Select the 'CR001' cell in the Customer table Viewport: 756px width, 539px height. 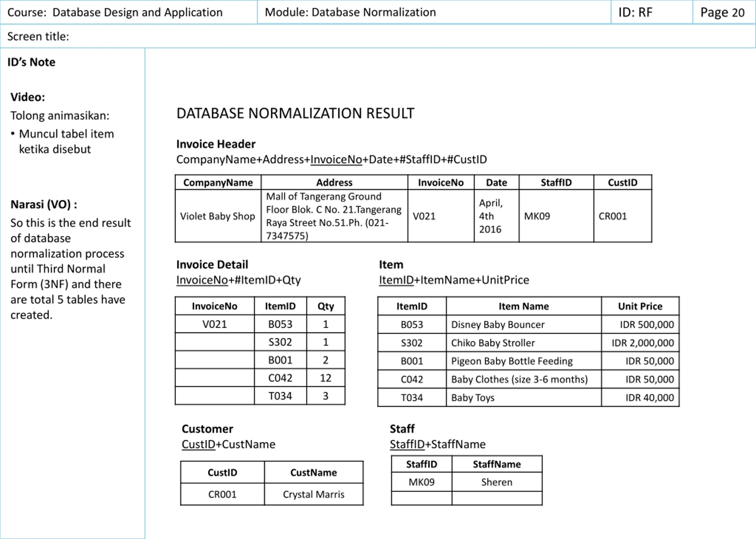222,494
